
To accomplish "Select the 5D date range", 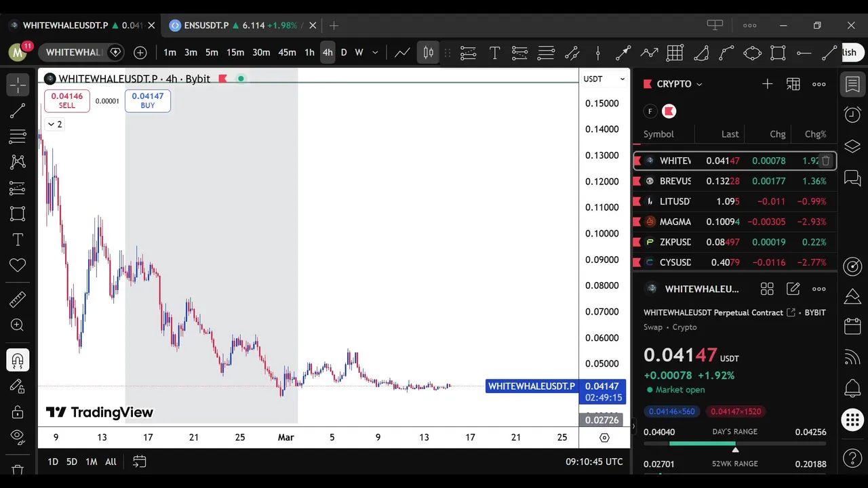I will click(x=71, y=462).
